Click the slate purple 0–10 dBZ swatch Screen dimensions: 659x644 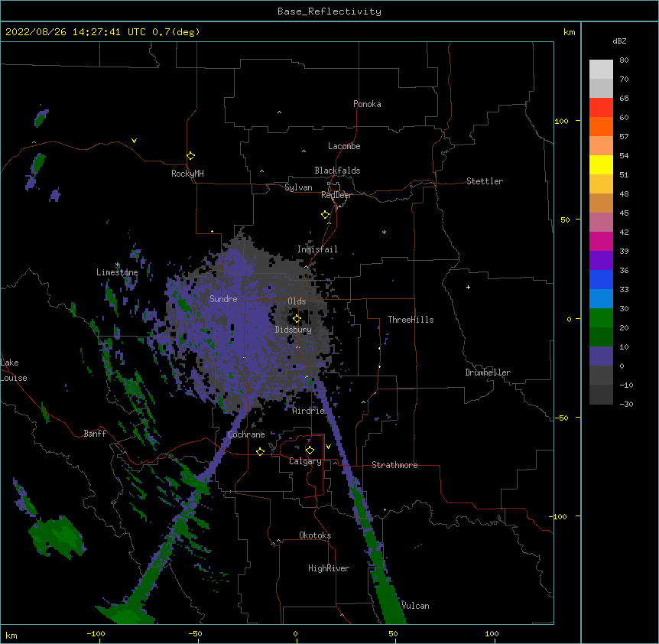coord(601,356)
